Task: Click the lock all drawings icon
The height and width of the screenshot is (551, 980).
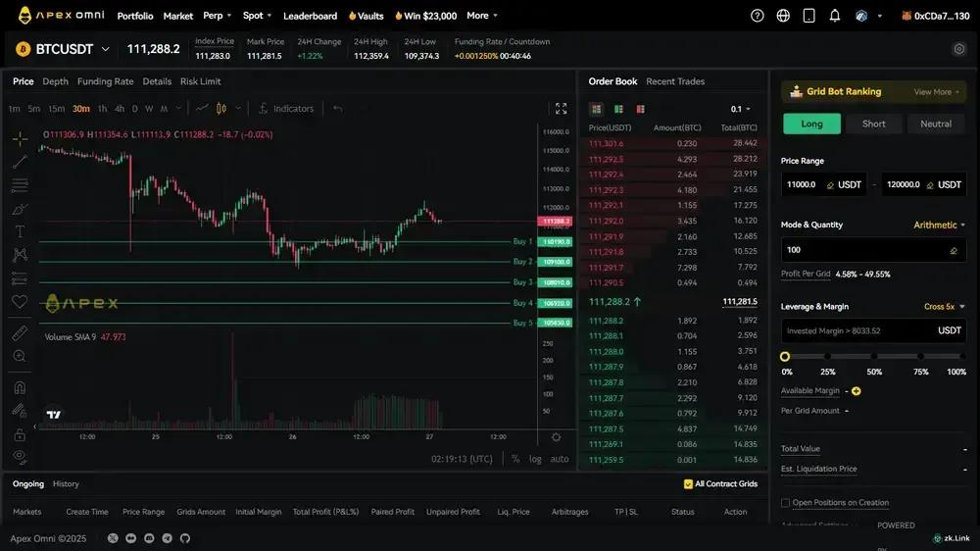Action: [20, 434]
